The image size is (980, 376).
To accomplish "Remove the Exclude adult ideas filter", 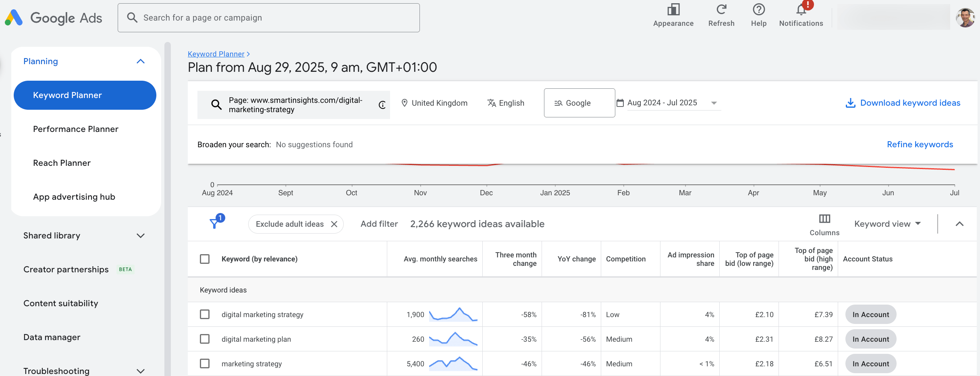I will pos(334,224).
